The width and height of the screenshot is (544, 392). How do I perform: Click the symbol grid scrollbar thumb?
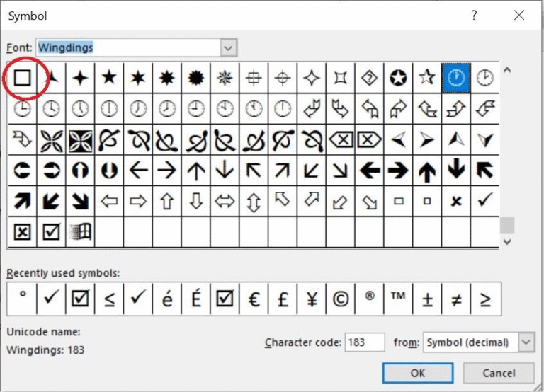tap(507, 225)
